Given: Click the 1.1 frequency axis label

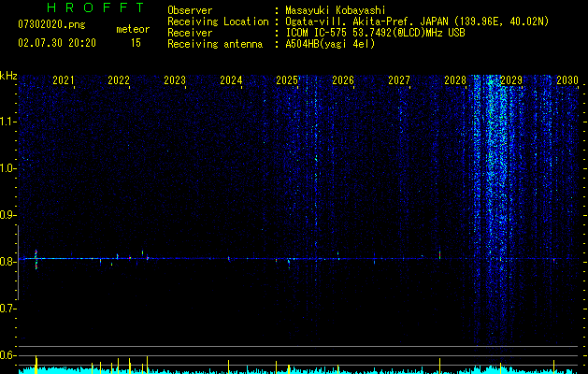Looking at the screenshot, I should point(7,122).
